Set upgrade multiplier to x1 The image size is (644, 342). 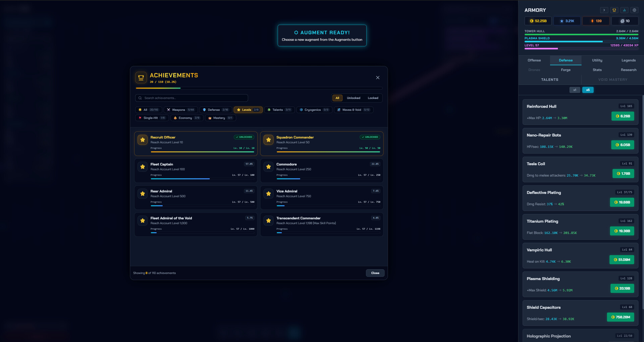tap(575, 90)
